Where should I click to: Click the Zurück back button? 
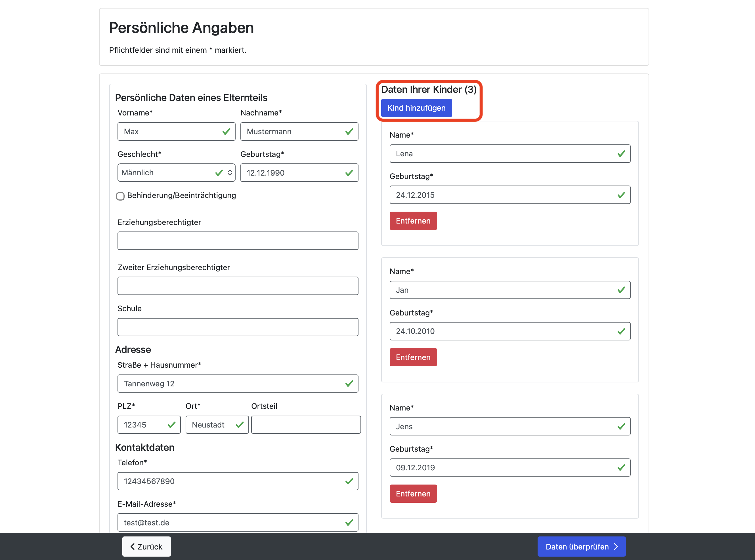(x=146, y=546)
